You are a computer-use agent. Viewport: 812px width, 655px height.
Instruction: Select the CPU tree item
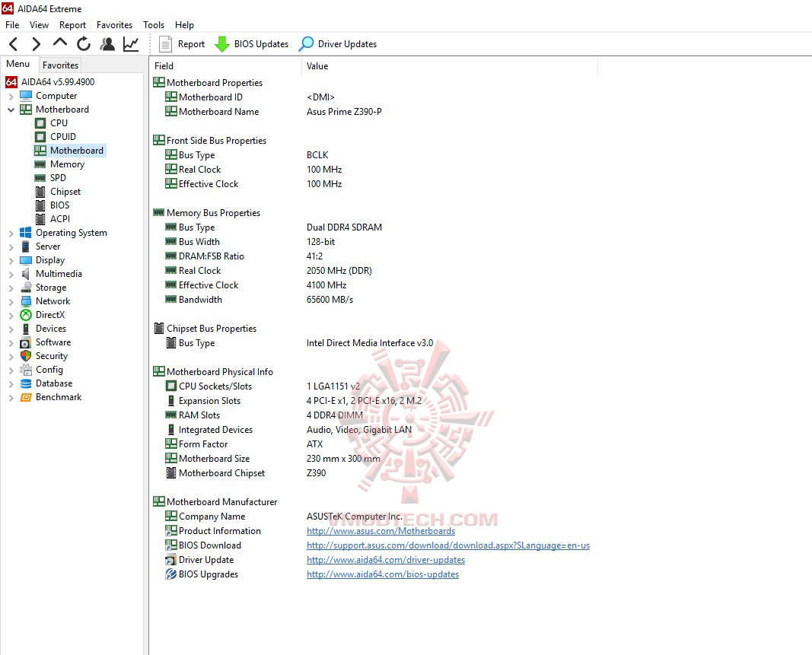click(59, 123)
